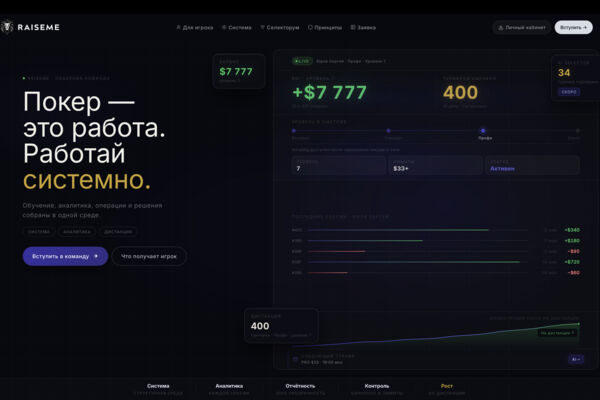Click the green endpoint dot on growth chart
Image resolution: width=600 pixels, height=400 pixels.
(578, 324)
